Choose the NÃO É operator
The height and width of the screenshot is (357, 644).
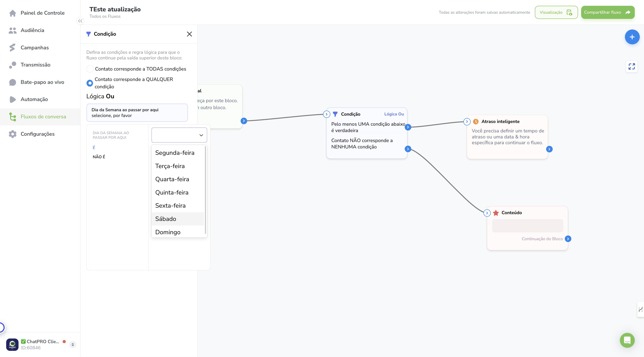pos(99,157)
